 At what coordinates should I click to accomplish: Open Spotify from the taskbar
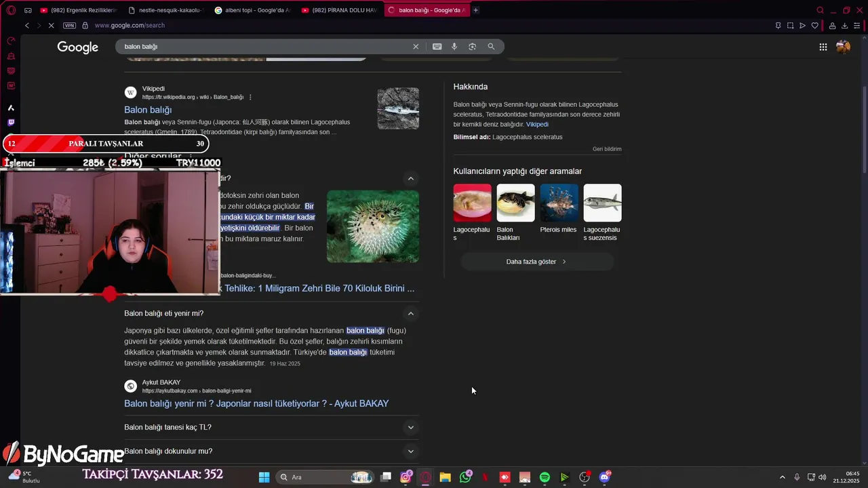545,477
